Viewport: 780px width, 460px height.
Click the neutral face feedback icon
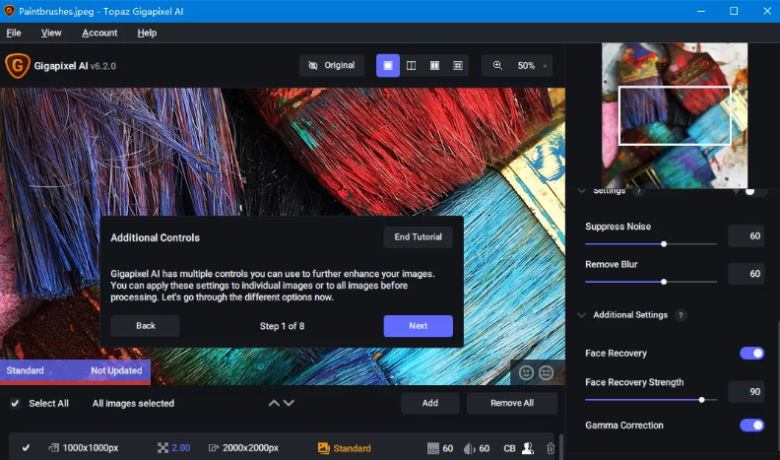click(x=546, y=372)
